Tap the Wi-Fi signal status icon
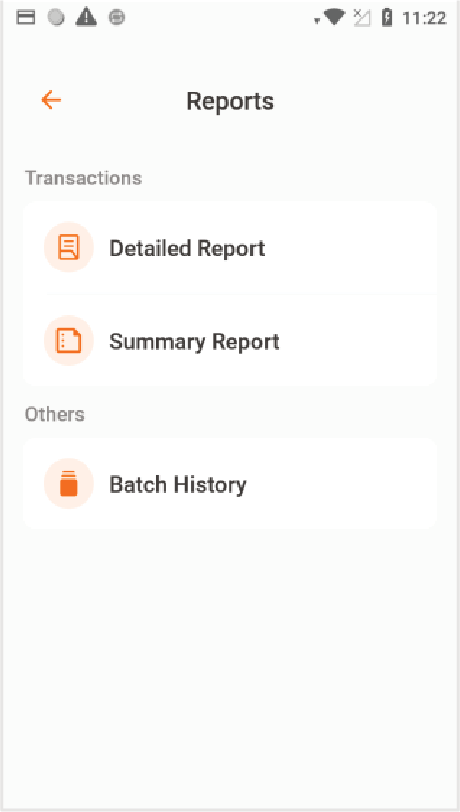 pos(334,18)
